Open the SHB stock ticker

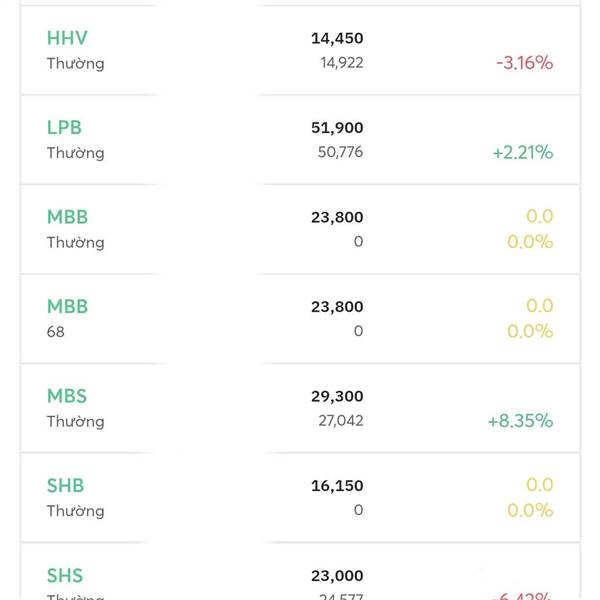[65, 486]
